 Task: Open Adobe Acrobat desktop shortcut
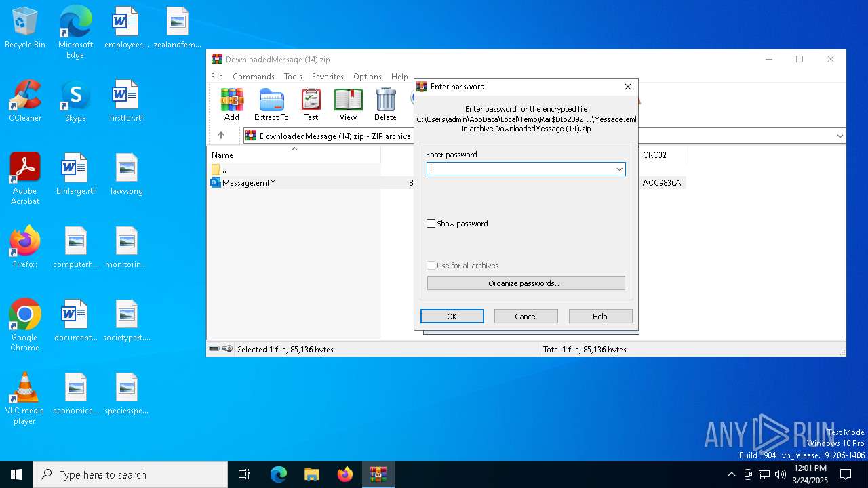(x=25, y=179)
